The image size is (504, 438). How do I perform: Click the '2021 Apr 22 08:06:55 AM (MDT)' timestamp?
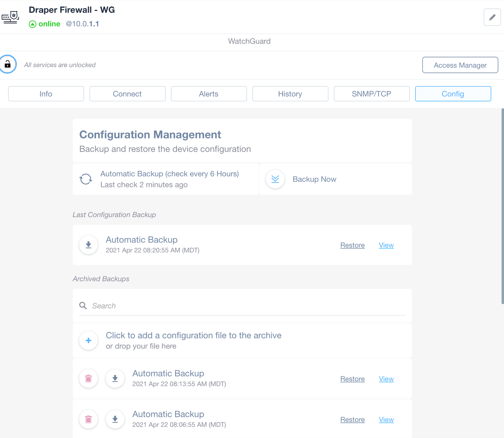tap(179, 425)
